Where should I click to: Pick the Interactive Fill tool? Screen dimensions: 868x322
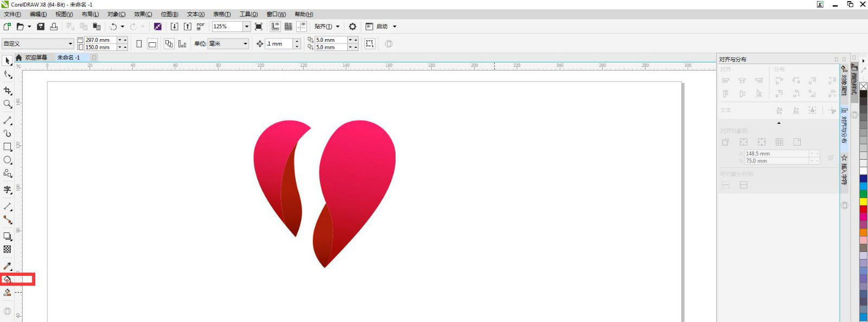coord(8,280)
